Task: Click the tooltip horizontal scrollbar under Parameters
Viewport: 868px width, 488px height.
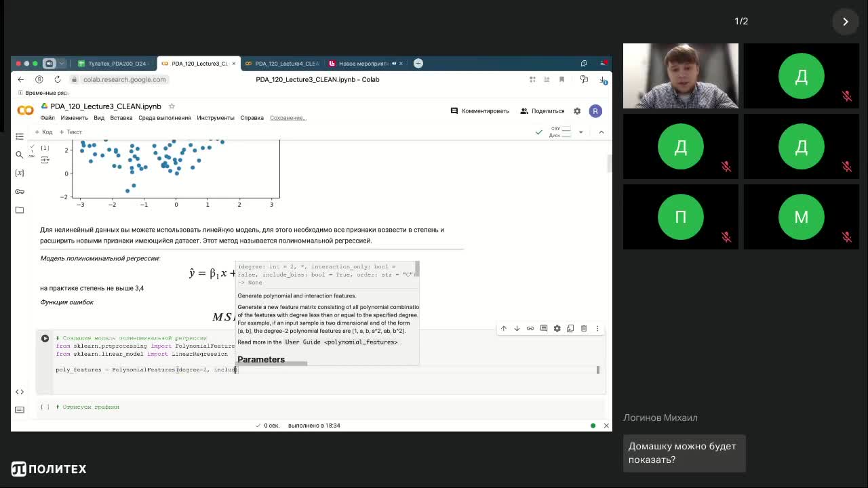Action: [x=271, y=364]
